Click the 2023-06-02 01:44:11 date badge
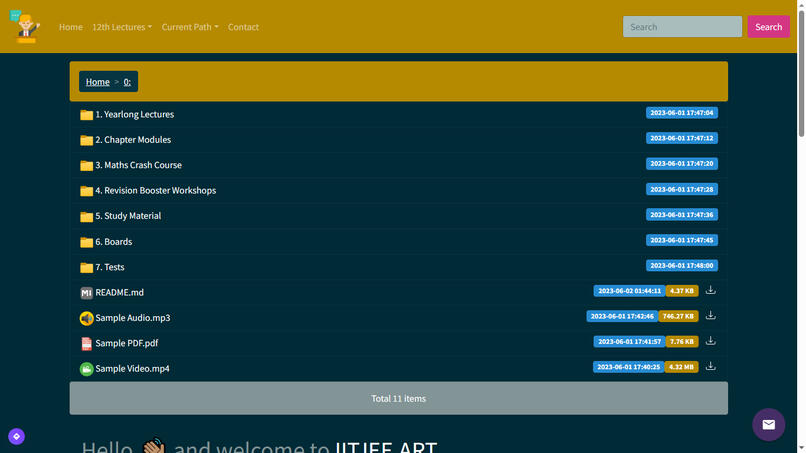Screen dimensions: 806x453 pos(629,291)
